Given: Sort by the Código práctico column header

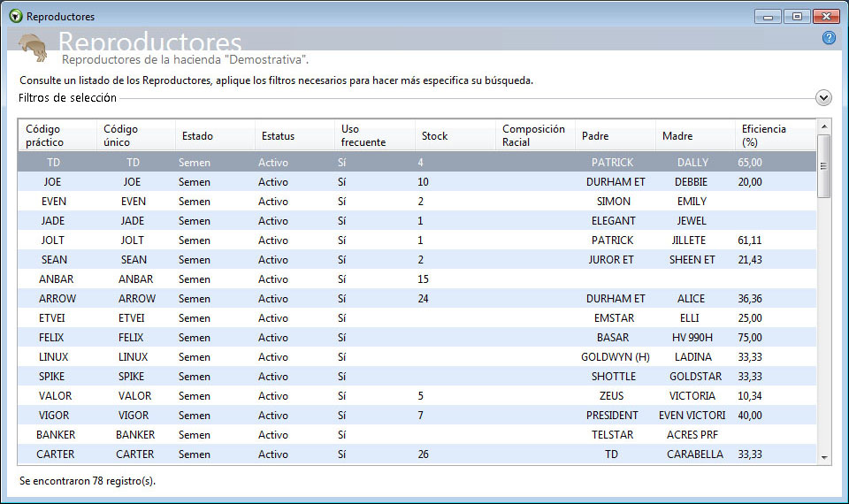Looking at the screenshot, I should (57, 135).
